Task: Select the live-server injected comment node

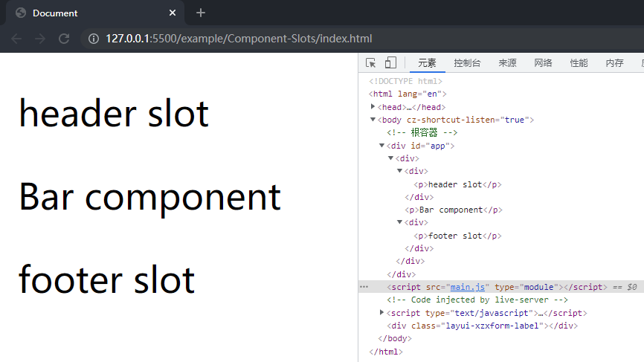Action: pos(477,300)
